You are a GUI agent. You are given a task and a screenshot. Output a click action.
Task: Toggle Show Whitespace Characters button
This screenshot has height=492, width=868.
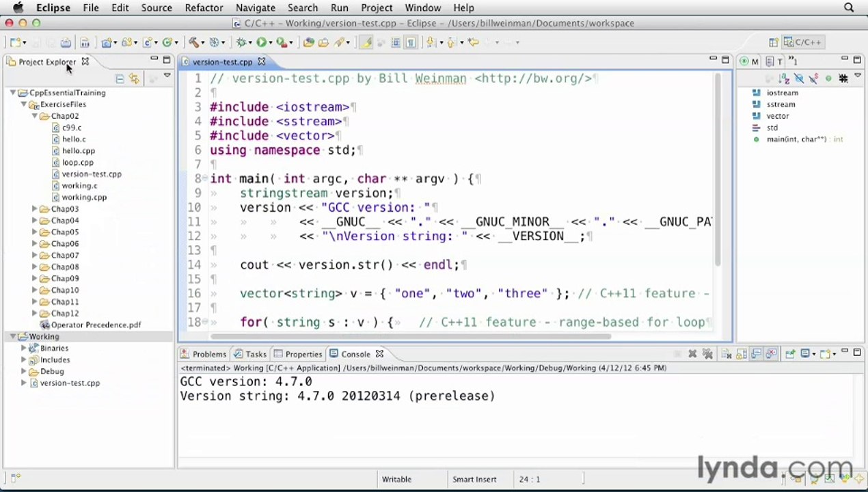click(410, 42)
